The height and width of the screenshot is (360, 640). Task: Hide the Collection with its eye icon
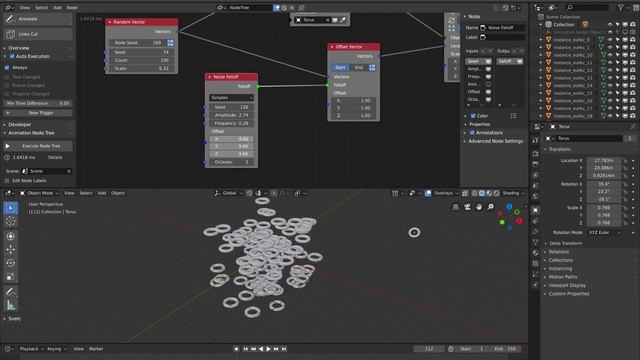(610, 24)
